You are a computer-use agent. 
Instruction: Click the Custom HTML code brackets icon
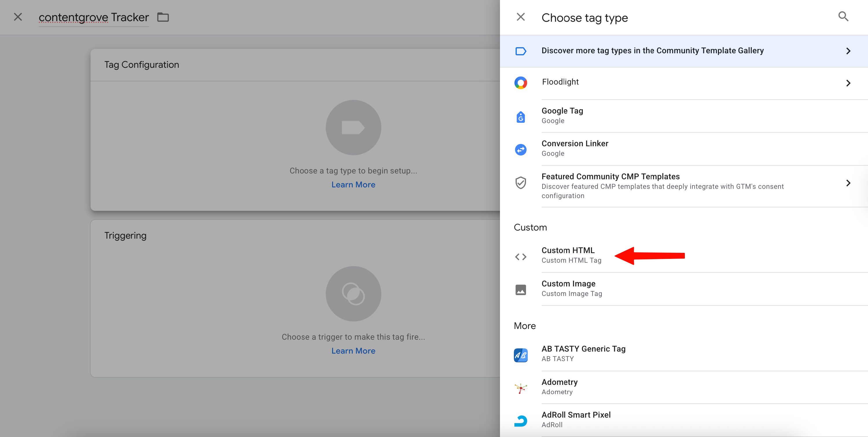[521, 257]
